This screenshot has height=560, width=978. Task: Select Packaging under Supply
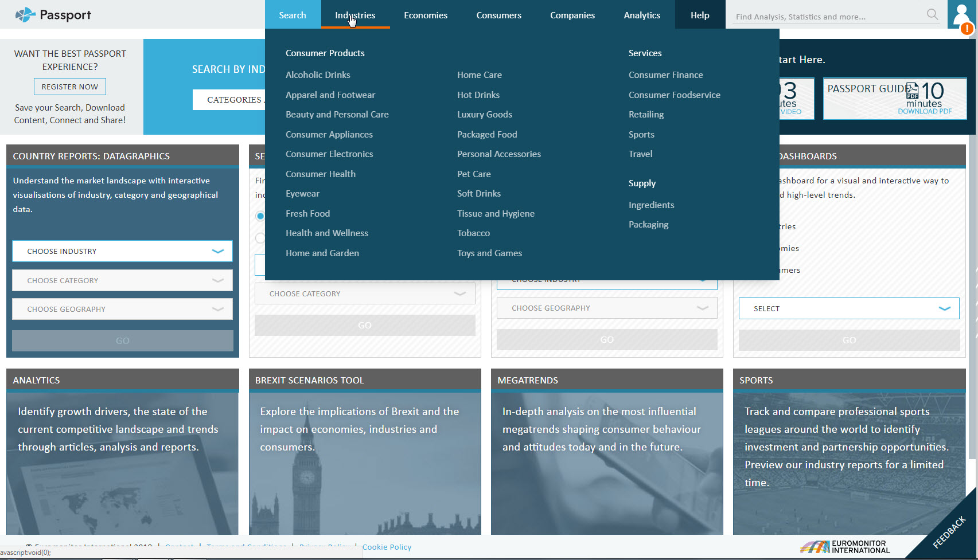click(x=648, y=225)
